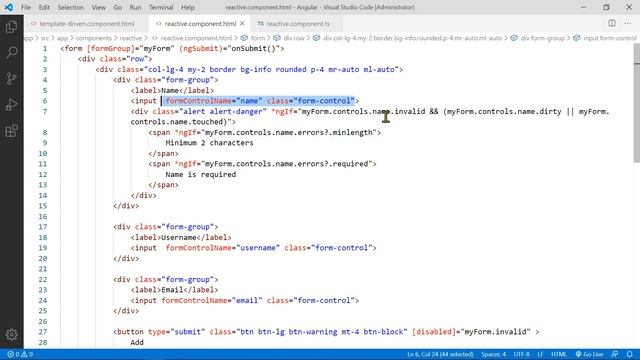The height and width of the screenshot is (360, 640).
Task: Switch to template-driven.component.html tab
Action: pos(87,24)
